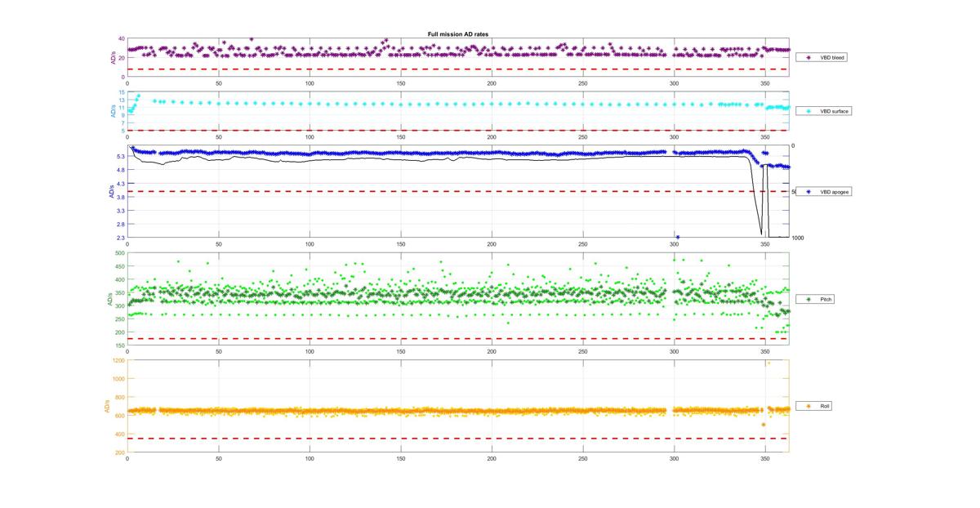Viewport: 980px width, 508px height.
Task: Click the purple star marker in VBD bleed legend
Action: tap(808, 58)
